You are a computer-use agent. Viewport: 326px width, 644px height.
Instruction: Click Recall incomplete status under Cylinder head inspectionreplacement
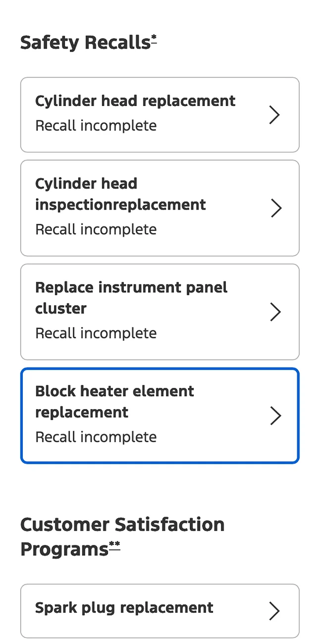click(x=96, y=229)
